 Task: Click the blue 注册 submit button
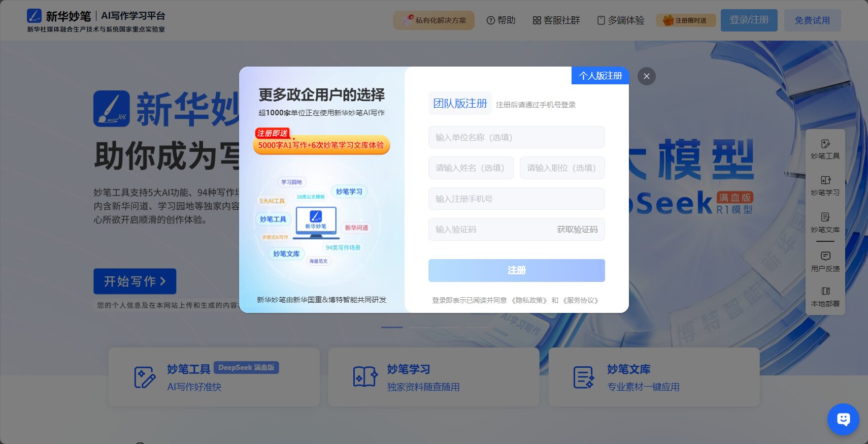click(x=516, y=270)
